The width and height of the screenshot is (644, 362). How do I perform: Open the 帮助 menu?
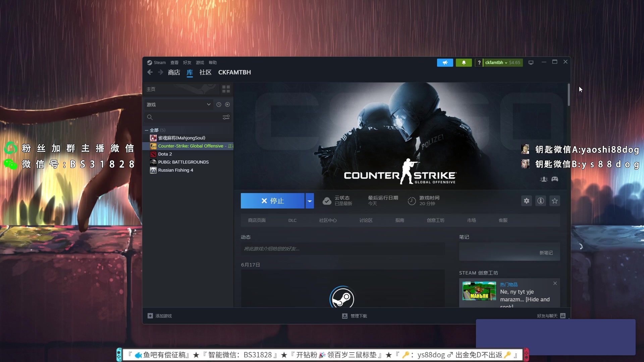coord(213,63)
